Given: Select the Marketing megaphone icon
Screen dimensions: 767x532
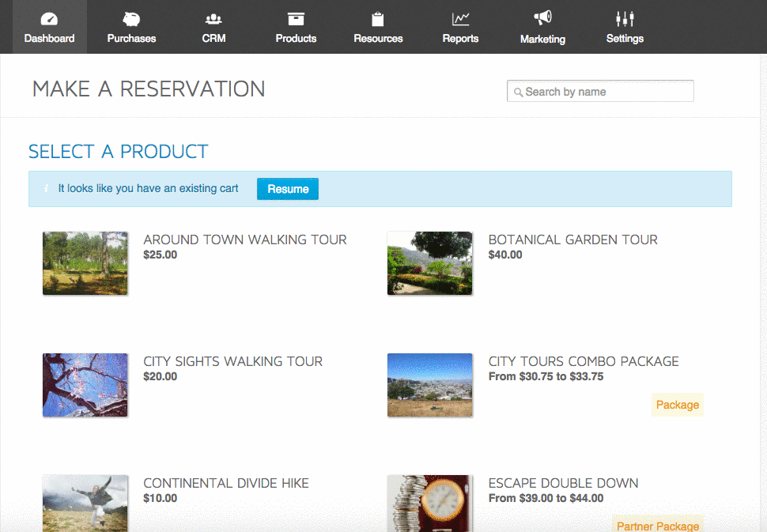Looking at the screenshot, I should [x=542, y=18].
